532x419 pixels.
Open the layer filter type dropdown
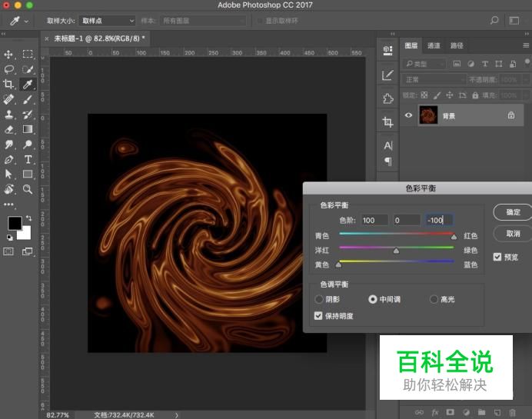(424, 64)
